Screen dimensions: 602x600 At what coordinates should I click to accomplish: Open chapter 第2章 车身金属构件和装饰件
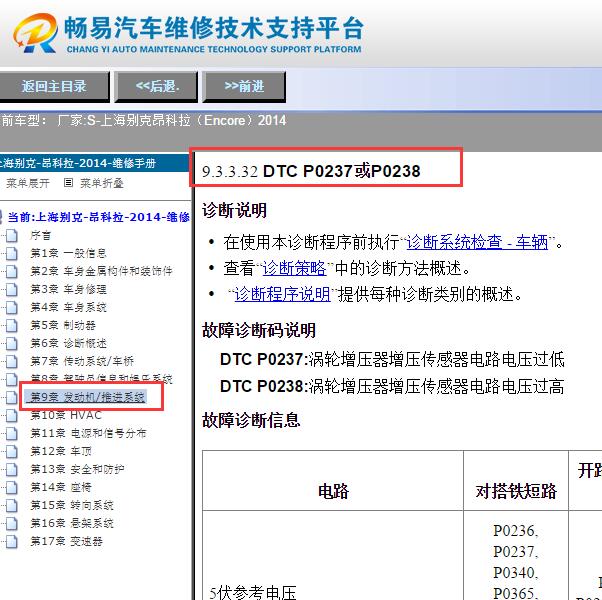coord(101,271)
